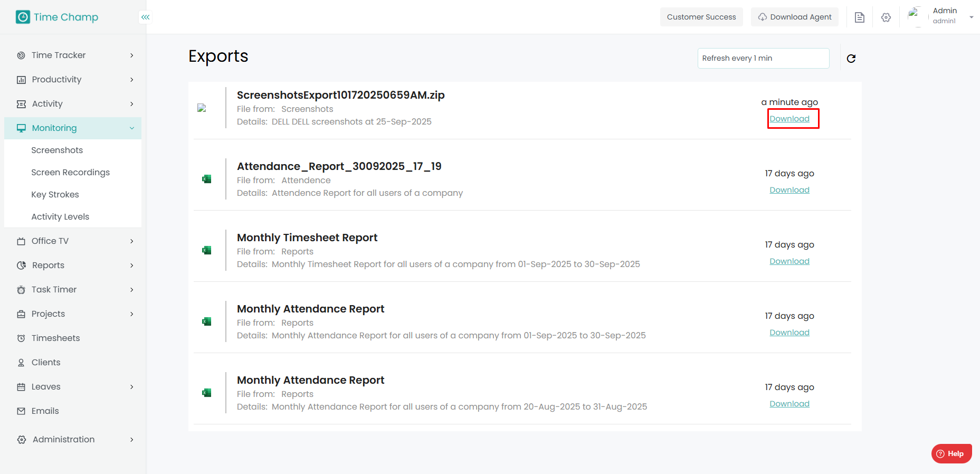
Task: Click the Timesheets clock icon
Action: click(21, 338)
